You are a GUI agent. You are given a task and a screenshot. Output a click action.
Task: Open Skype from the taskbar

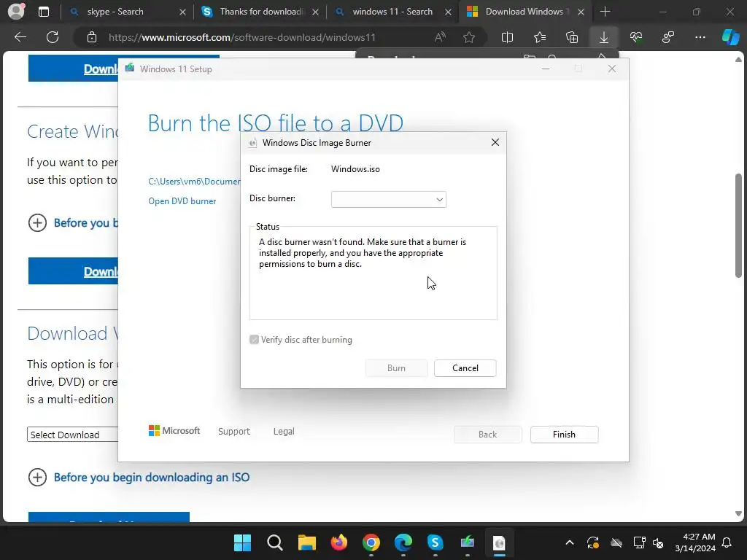(435, 542)
